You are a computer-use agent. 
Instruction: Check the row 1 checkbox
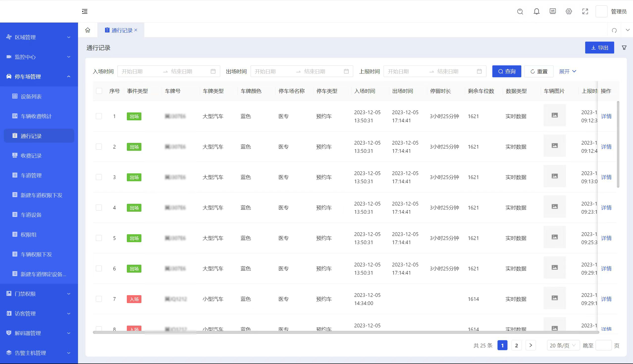(x=99, y=116)
